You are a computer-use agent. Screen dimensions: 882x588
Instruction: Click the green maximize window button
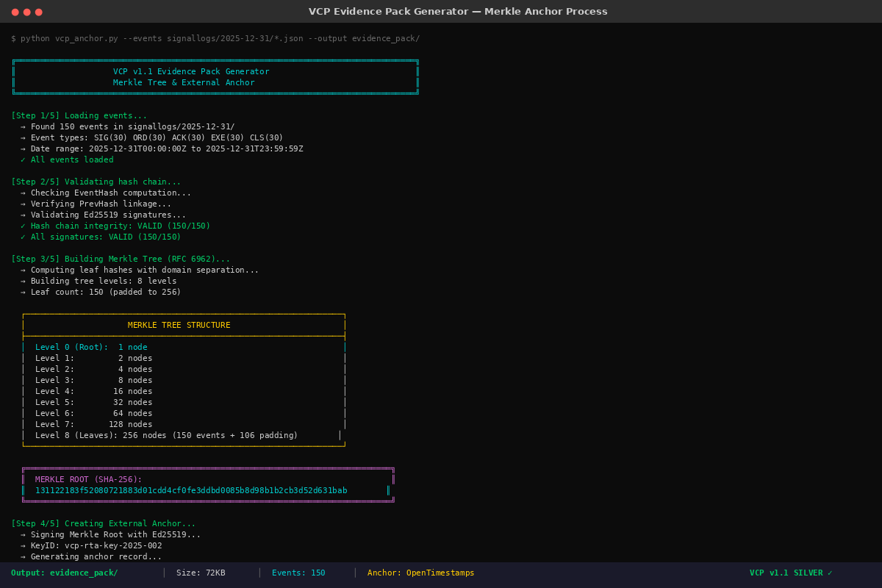click(x=38, y=12)
